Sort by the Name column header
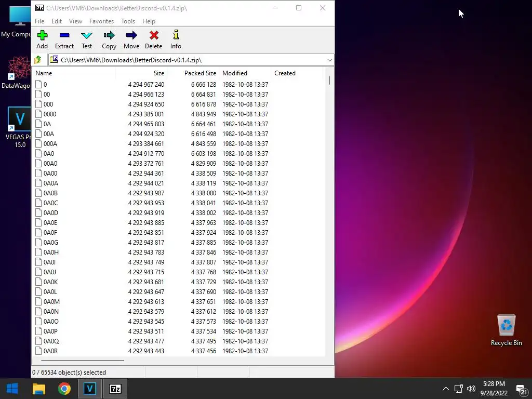Screen dimensions: 532x399 (x=73, y=73)
